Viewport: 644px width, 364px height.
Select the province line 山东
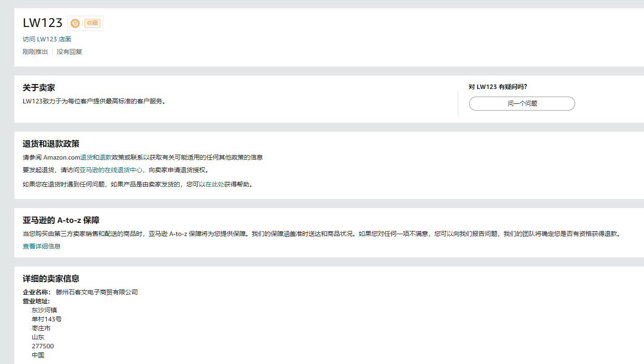38,337
